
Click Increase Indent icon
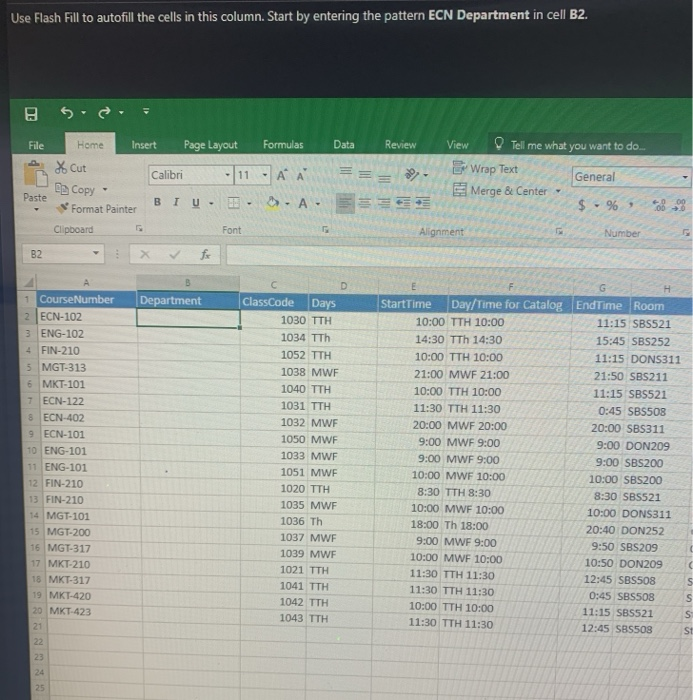(422, 204)
